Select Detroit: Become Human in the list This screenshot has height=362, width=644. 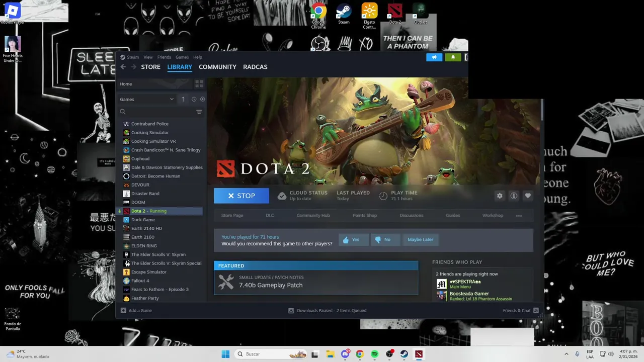coord(160,176)
